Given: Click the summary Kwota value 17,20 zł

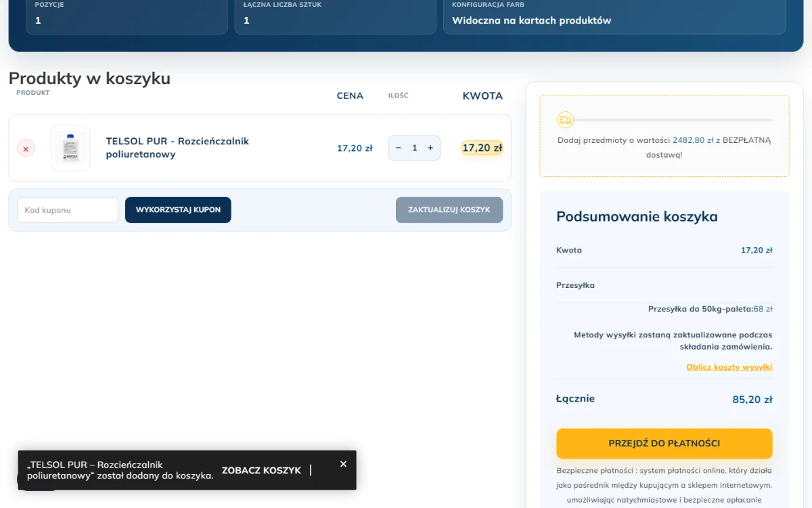Looking at the screenshot, I should 757,250.
